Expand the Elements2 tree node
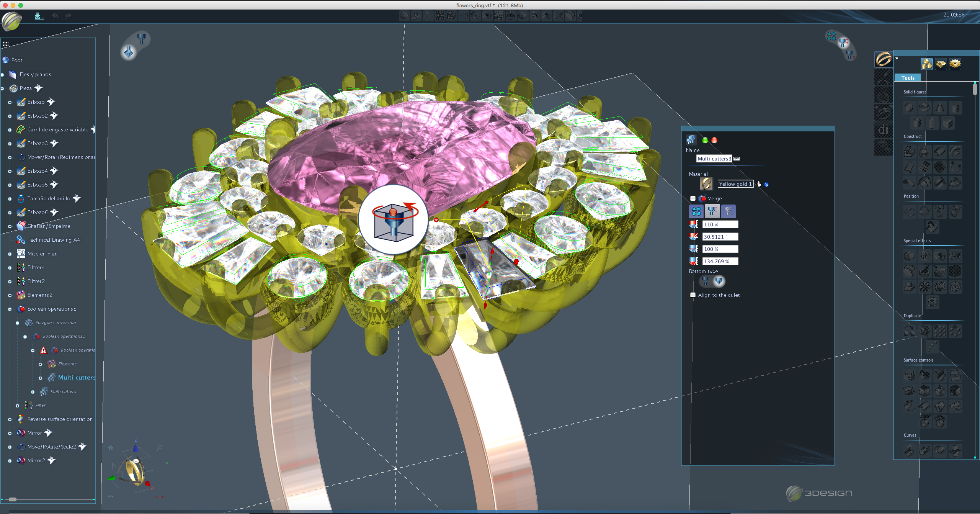The width and height of the screenshot is (980, 514). pyautogui.click(x=10, y=295)
